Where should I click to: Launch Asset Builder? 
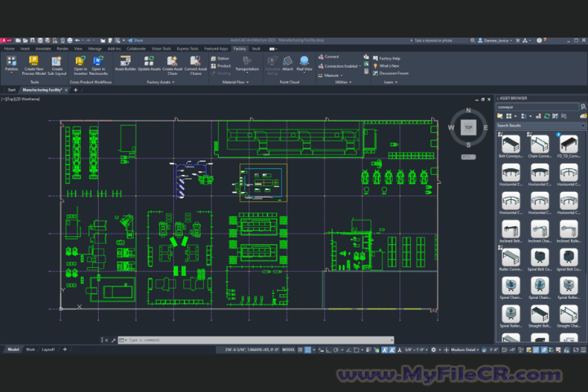125,64
